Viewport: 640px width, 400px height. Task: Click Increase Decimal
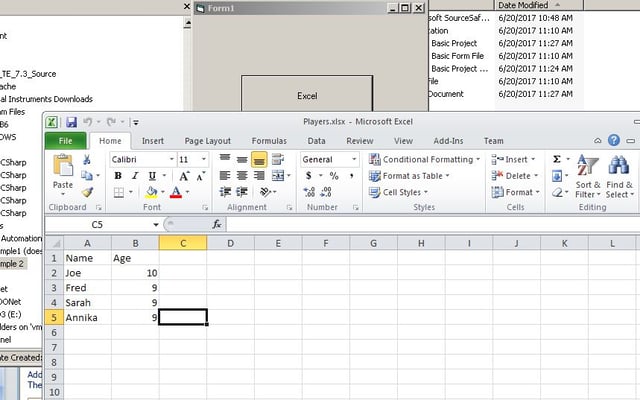309,192
